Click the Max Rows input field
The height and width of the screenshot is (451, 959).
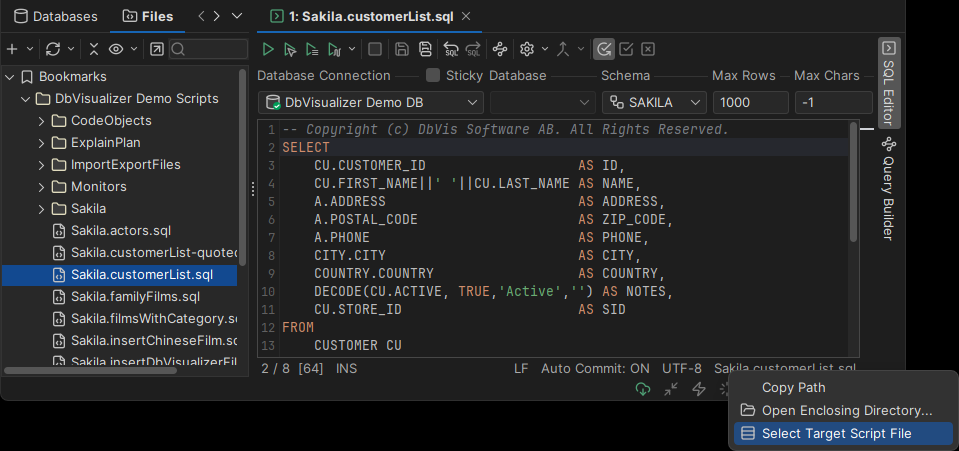750,103
